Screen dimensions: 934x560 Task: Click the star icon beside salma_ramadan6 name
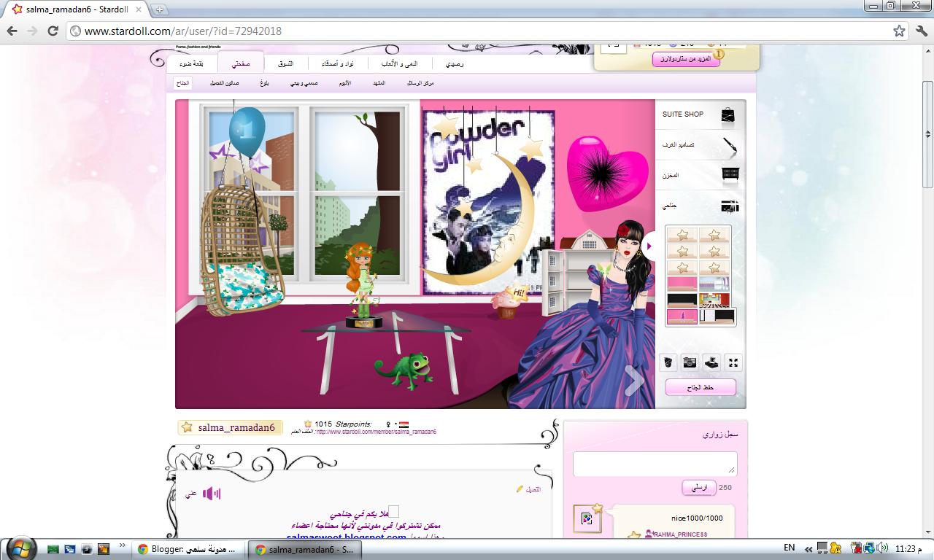(x=187, y=427)
